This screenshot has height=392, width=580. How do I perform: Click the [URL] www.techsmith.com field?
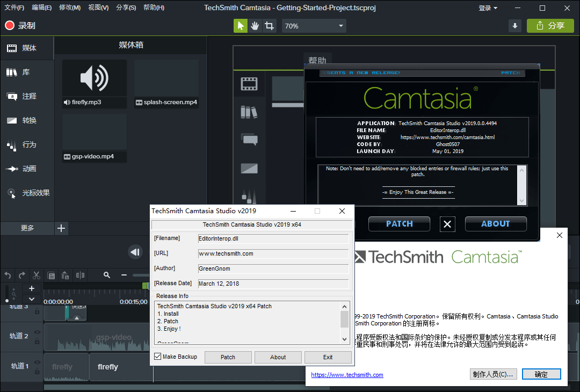(273, 253)
